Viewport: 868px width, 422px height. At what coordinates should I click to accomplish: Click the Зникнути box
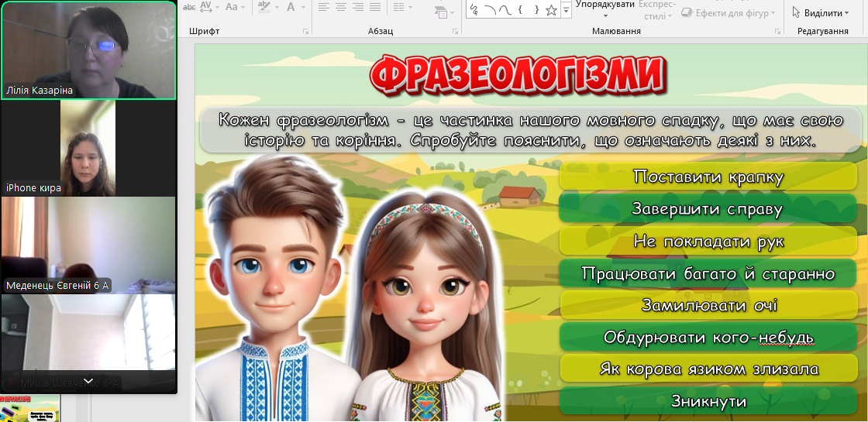click(x=708, y=400)
